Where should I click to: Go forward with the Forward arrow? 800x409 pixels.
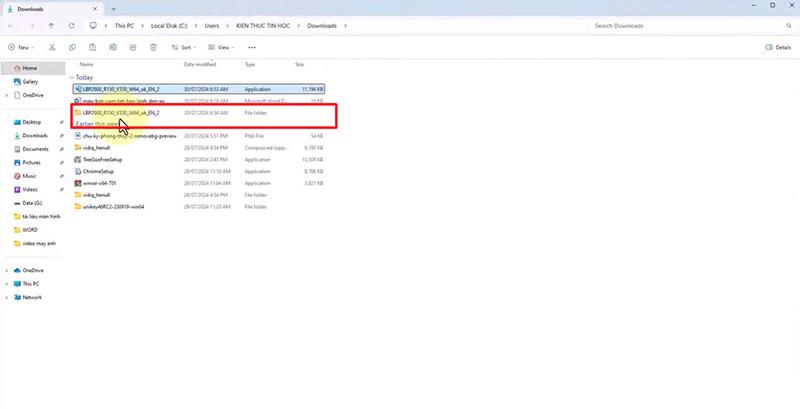[31, 25]
